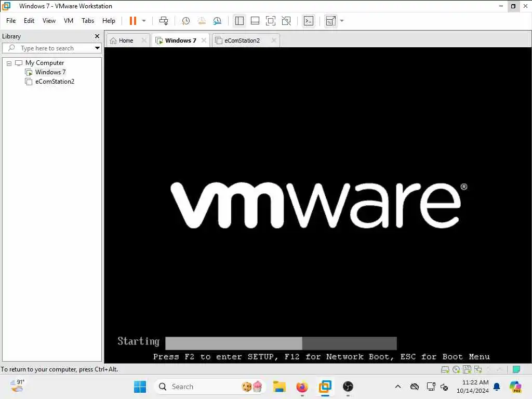Image resolution: width=532 pixels, height=399 pixels.
Task: Open OBS Studio from the taskbar
Action: [348, 387]
